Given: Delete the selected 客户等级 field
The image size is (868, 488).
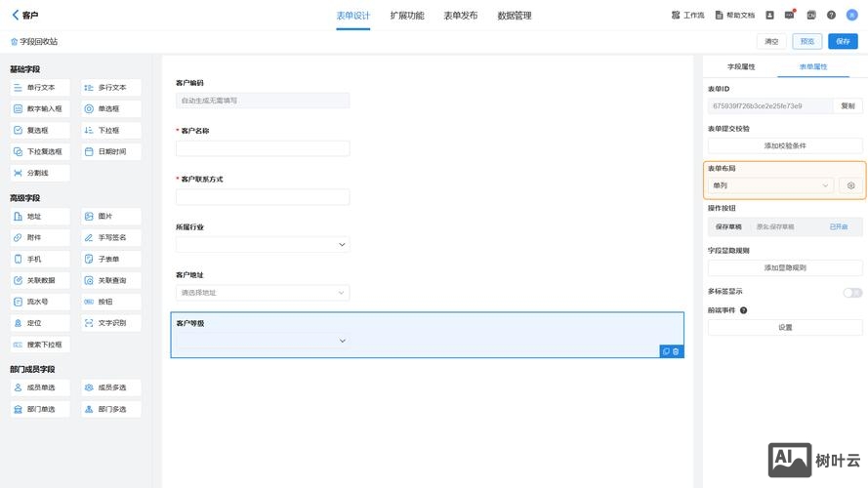Looking at the screenshot, I should coord(676,351).
